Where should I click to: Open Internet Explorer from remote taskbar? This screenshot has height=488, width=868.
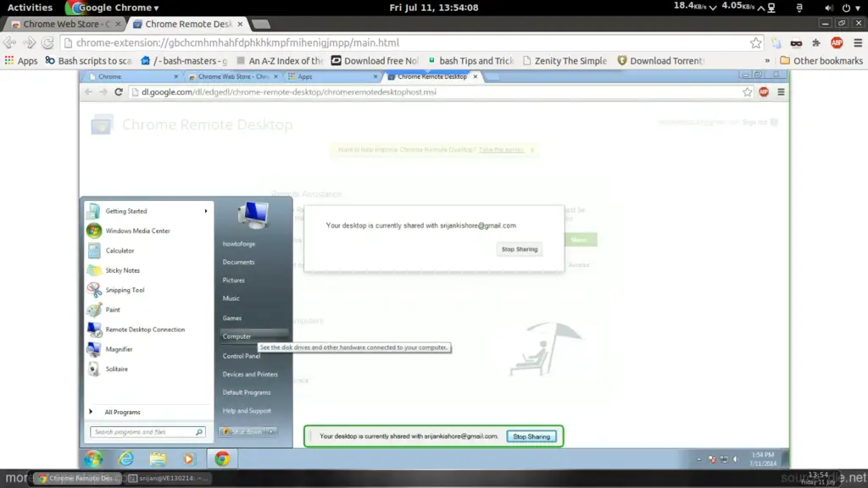pos(126,458)
